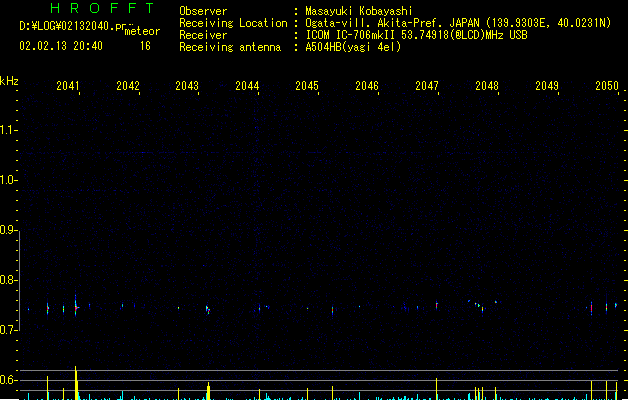Click the 1.0 kHz frequency tick
Image resolution: width=629 pixels, height=400 pixels.
tap(9, 180)
